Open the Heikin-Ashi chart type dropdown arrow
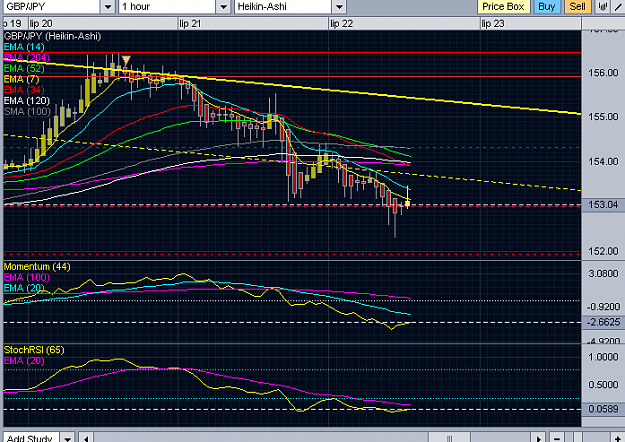Image resolution: width=625 pixels, height=442 pixels. point(339,7)
